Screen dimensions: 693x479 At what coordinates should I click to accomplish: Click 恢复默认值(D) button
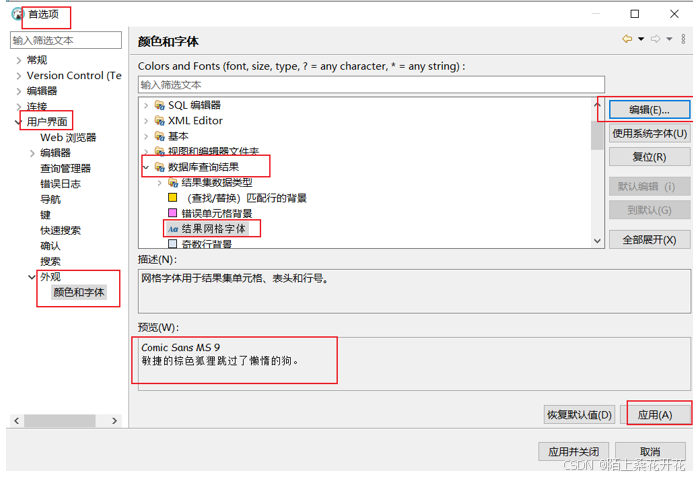(579, 414)
